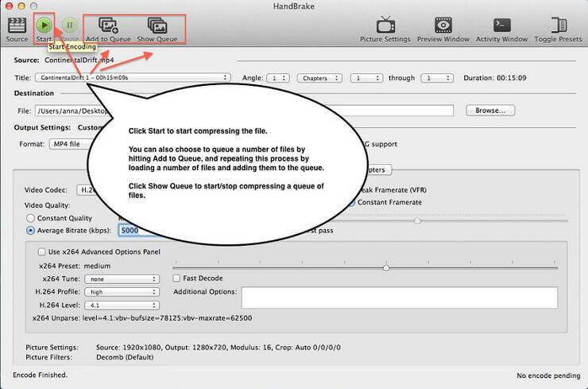This screenshot has height=389, width=588.
Task: Open the ending chapter dropdown after through
Action: [437, 78]
